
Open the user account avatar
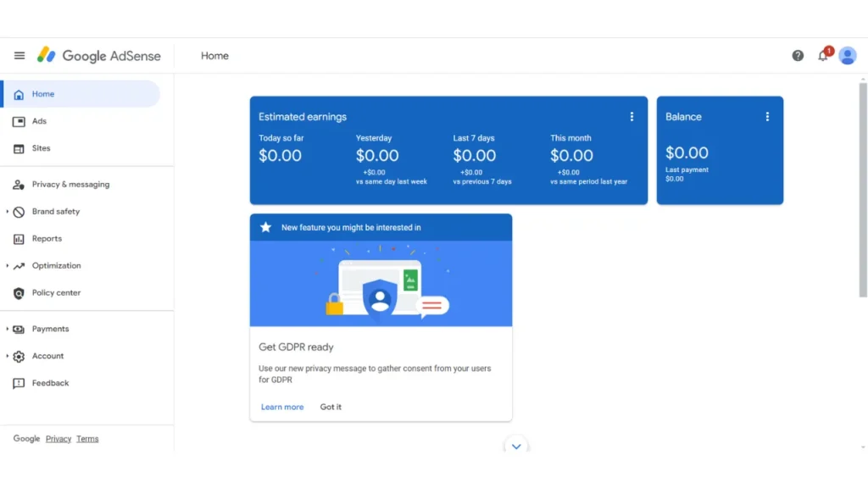pyautogui.click(x=848, y=56)
